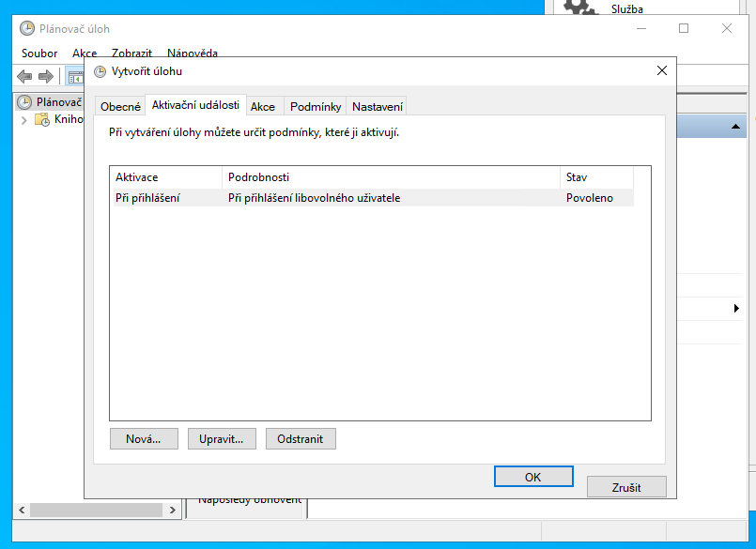Collapse the actions pane section arrow

point(736,126)
